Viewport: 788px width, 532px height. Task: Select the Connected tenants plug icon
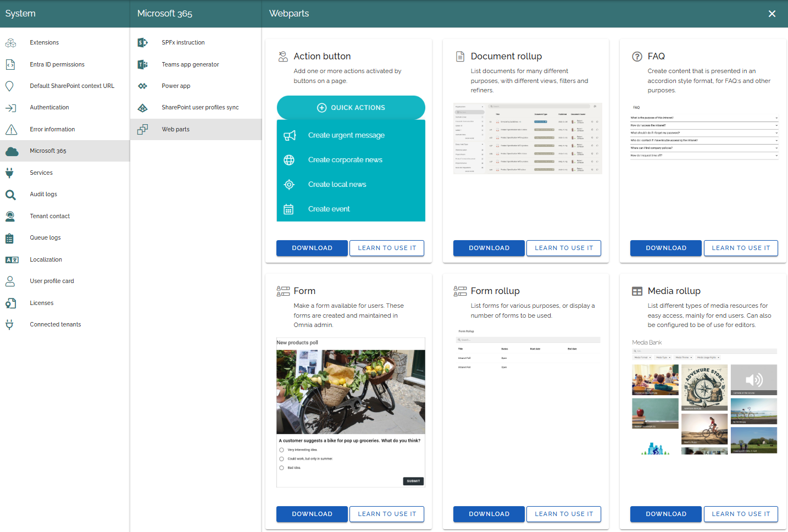pyautogui.click(x=9, y=325)
